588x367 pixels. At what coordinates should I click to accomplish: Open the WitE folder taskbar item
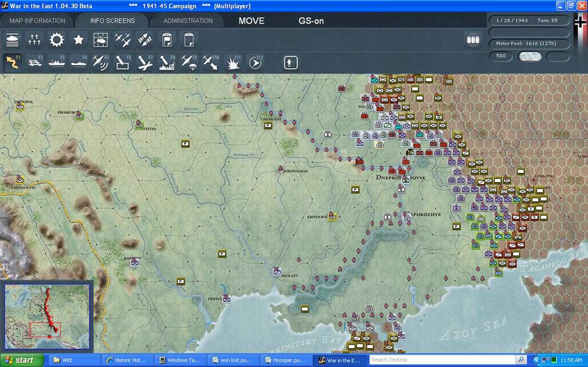point(75,360)
